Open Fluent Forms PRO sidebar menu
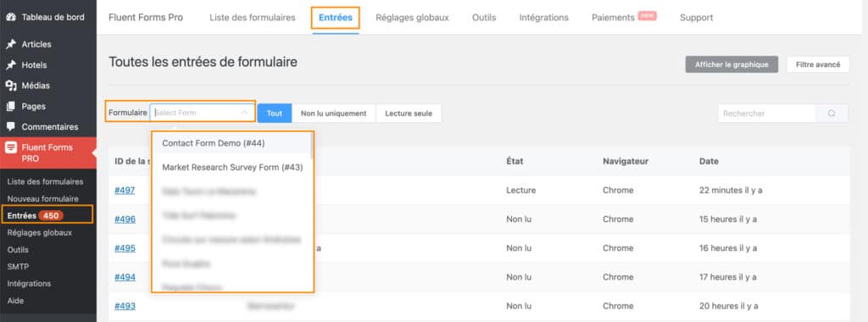Screen dimensions: 868x322 click(x=48, y=153)
